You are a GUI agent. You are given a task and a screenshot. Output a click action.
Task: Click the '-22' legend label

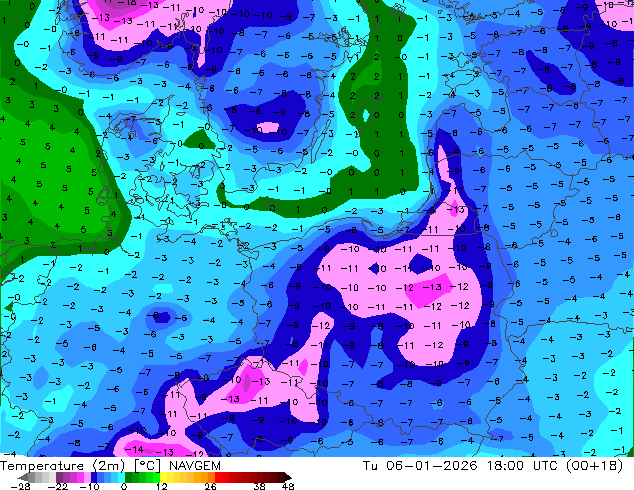(x=57, y=486)
